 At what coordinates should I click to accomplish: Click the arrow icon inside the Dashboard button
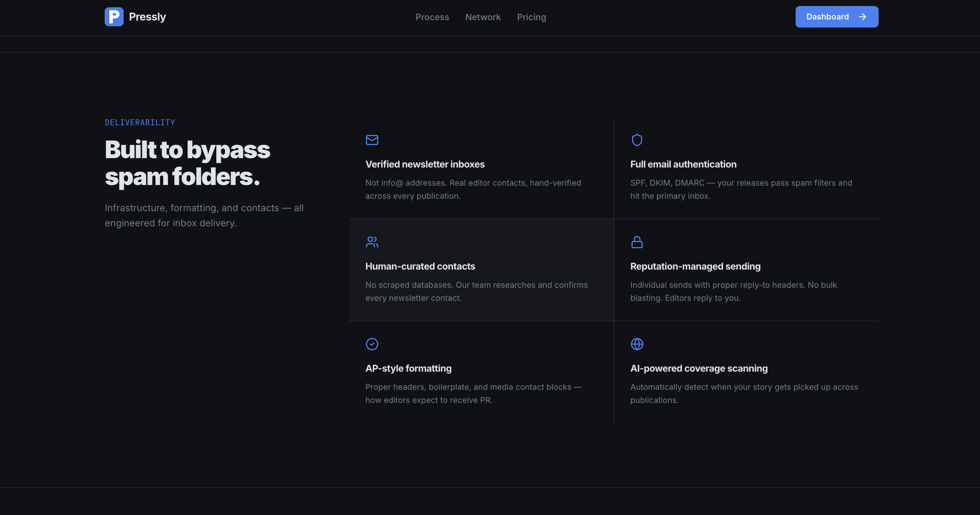pyautogui.click(x=862, y=17)
